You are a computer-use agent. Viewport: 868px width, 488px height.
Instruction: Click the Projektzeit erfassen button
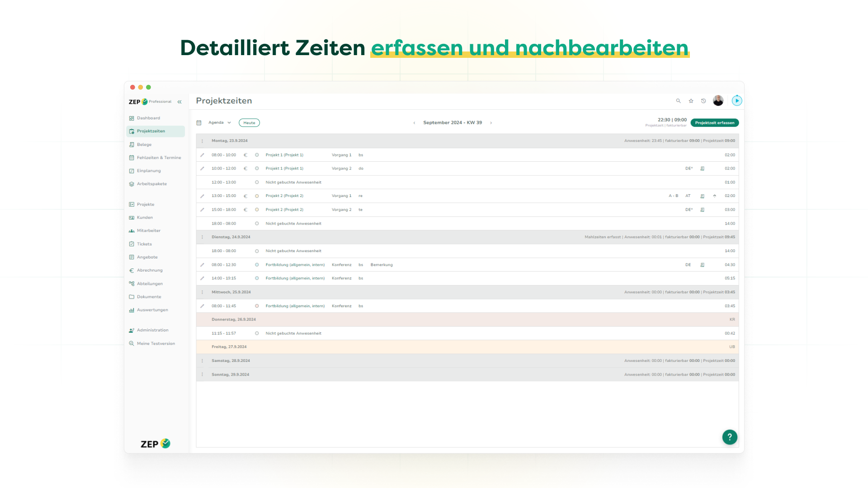(x=714, y=123)
